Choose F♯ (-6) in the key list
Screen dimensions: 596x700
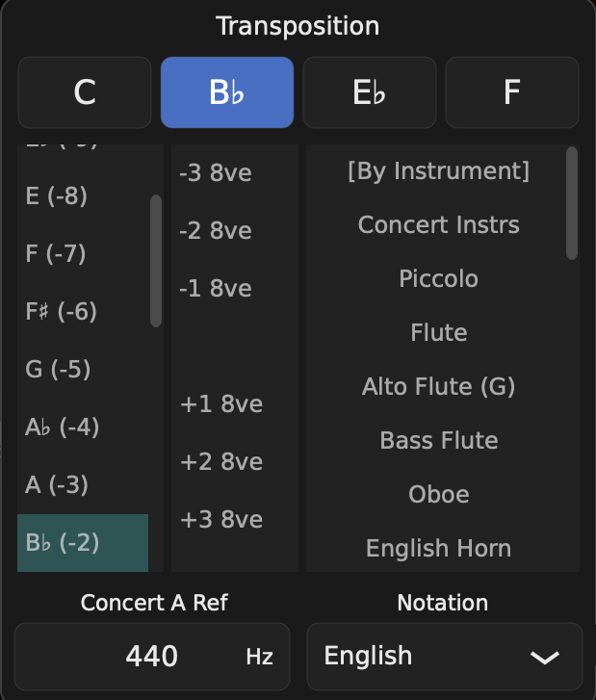pyautogui.click(x=83, y=311)
